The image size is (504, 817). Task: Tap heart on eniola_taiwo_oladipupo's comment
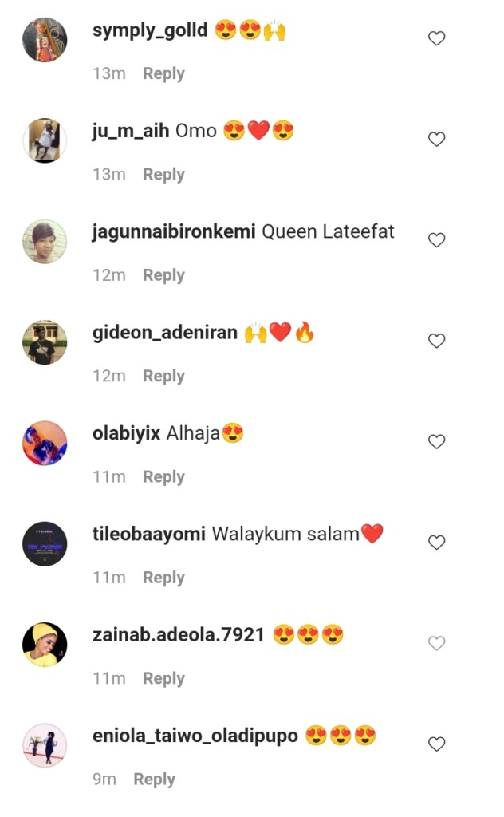[x=436, y=744]
